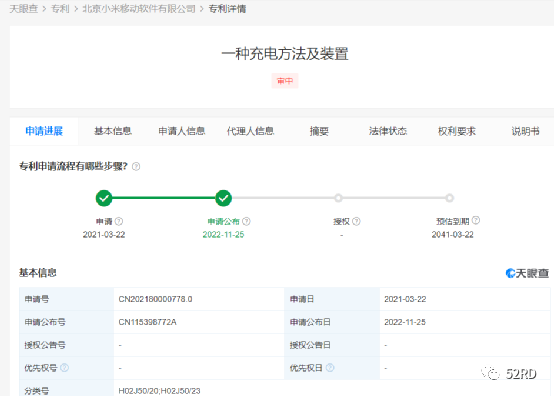Open 北京小米移动软件有限公司 breadcrumb link
This screenshot has height=396, width=554.
[x=139, y=9]
